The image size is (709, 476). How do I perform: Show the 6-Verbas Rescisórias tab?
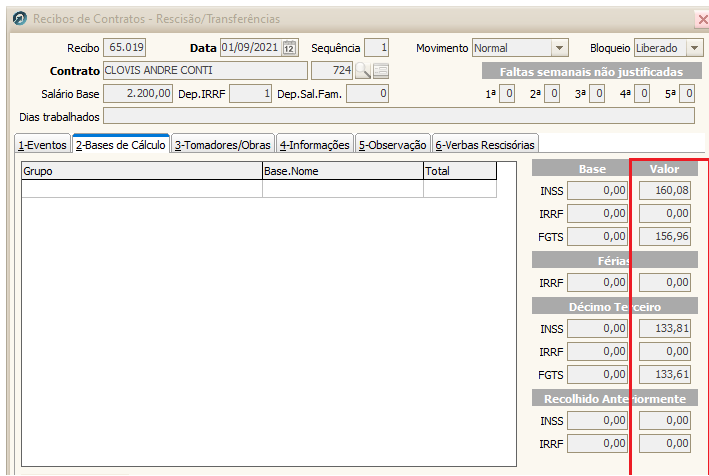tap(485, 145)
